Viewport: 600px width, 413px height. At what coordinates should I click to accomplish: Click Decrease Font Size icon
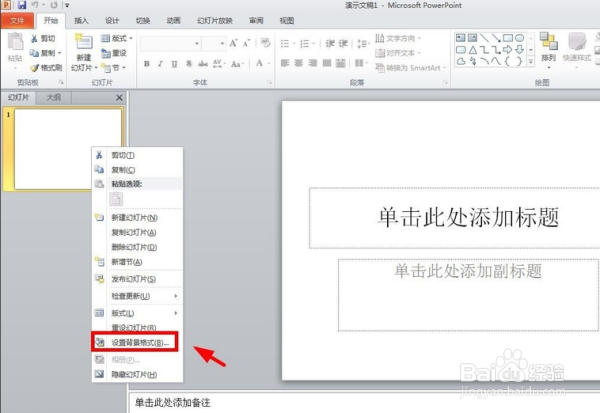[x=246, y=43]
